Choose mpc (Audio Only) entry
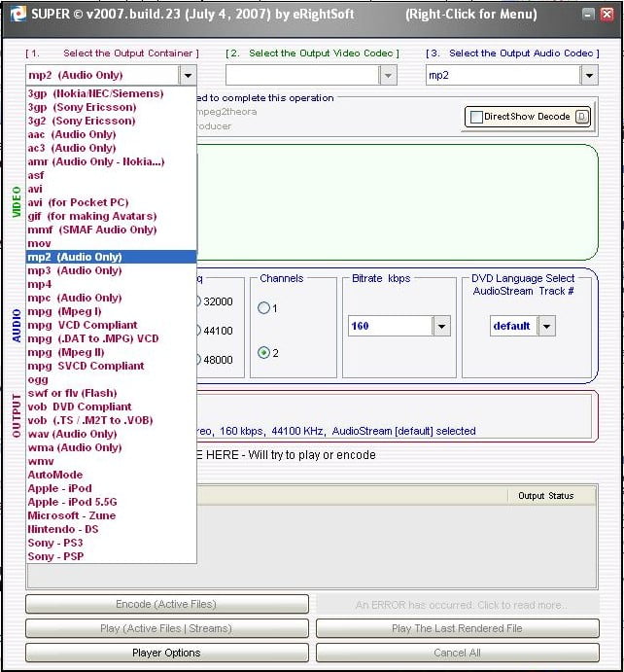624x672 pixels. click(x=112, y=298)
